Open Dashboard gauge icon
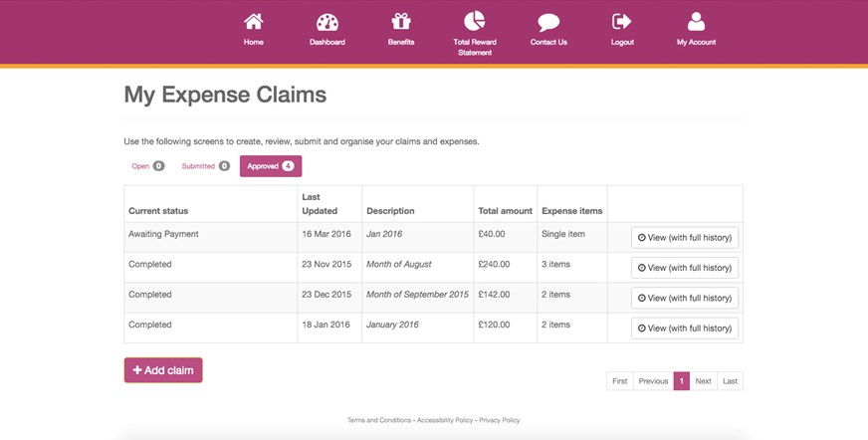The width and height of the screenshot is (868, 440). pyautogui.click(x=327, y=22)
